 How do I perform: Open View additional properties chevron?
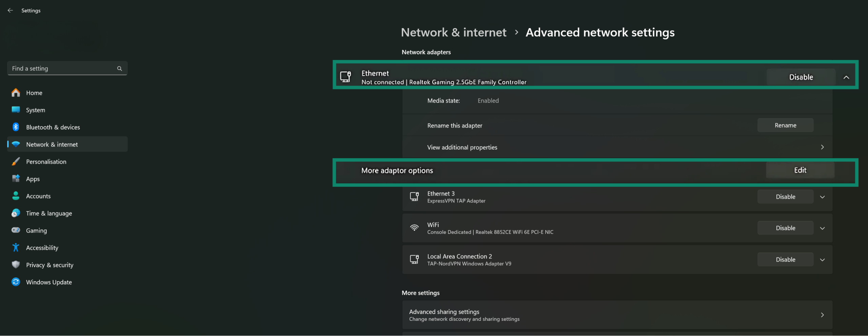[822, 147]
